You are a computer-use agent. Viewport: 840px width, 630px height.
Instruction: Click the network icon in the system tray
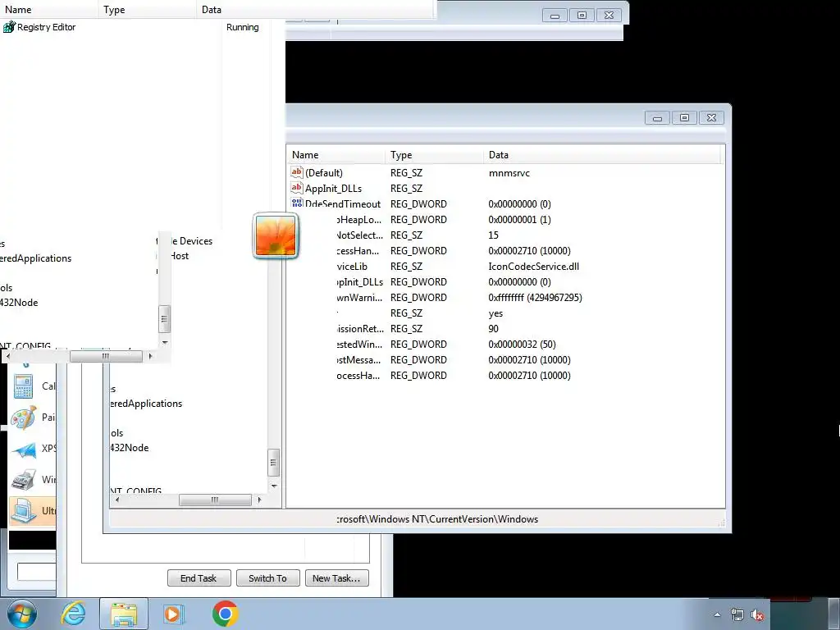[737, 615]
